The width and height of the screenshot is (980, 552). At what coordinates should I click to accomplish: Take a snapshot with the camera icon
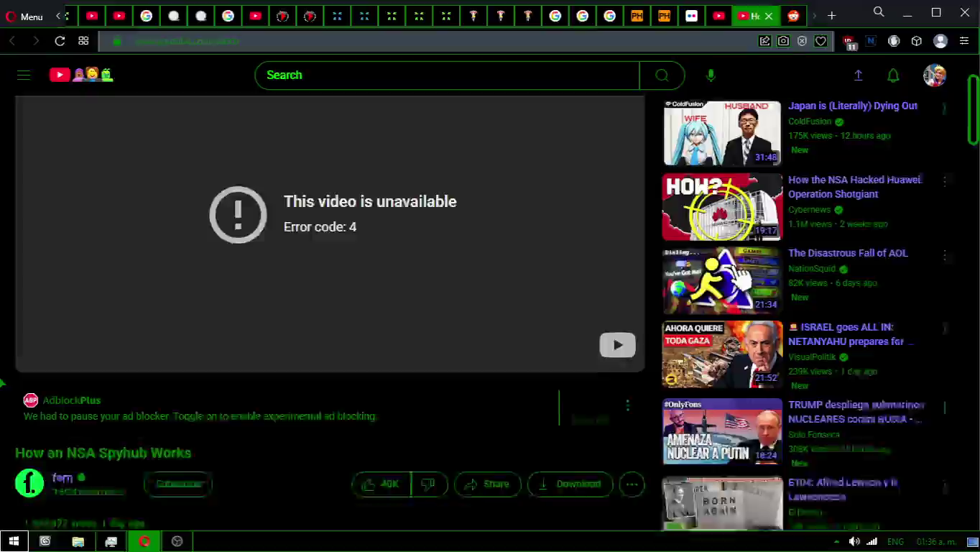click(783, 41)
